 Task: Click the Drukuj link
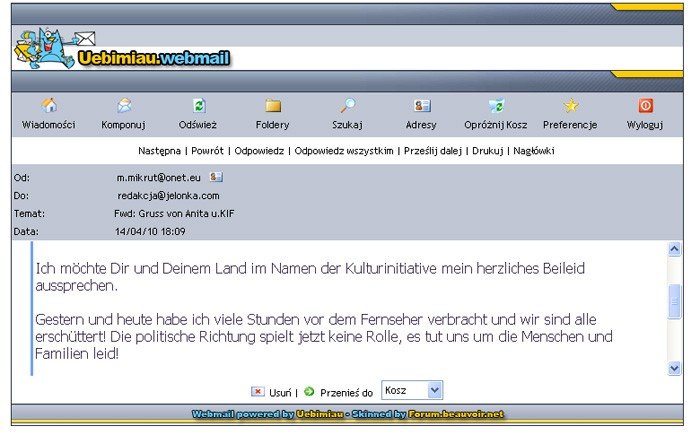click(x=488, y=151)
